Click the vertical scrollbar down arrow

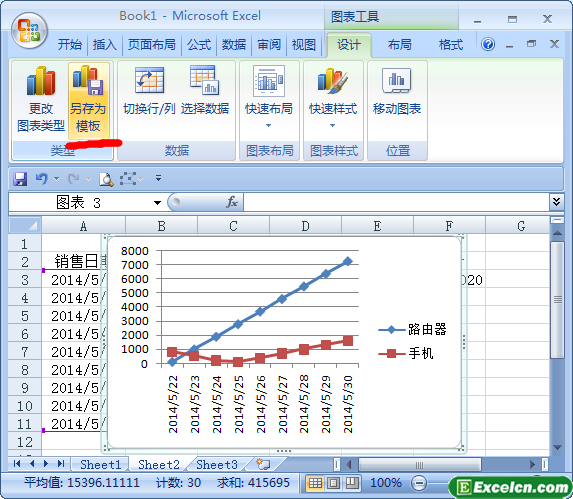[557, 447]
